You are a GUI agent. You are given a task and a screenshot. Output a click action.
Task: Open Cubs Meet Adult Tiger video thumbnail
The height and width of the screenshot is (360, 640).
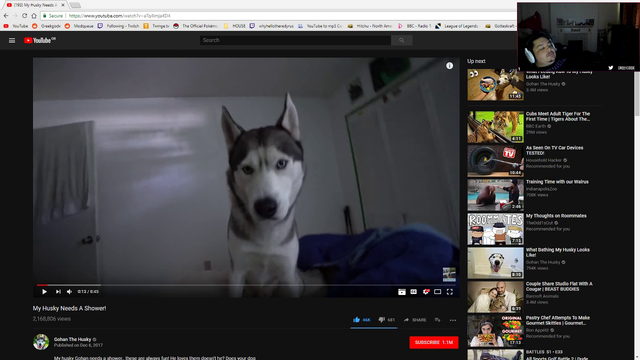496,127
